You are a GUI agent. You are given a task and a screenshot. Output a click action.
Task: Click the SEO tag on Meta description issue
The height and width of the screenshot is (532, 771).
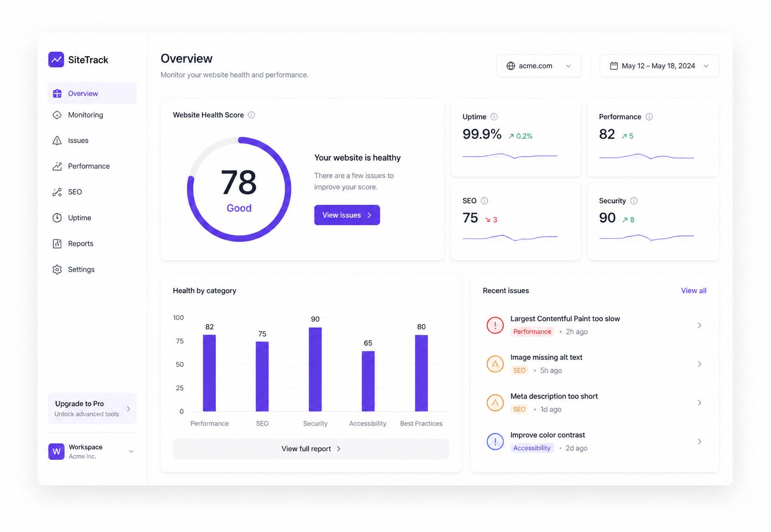(x=519, y=409)
